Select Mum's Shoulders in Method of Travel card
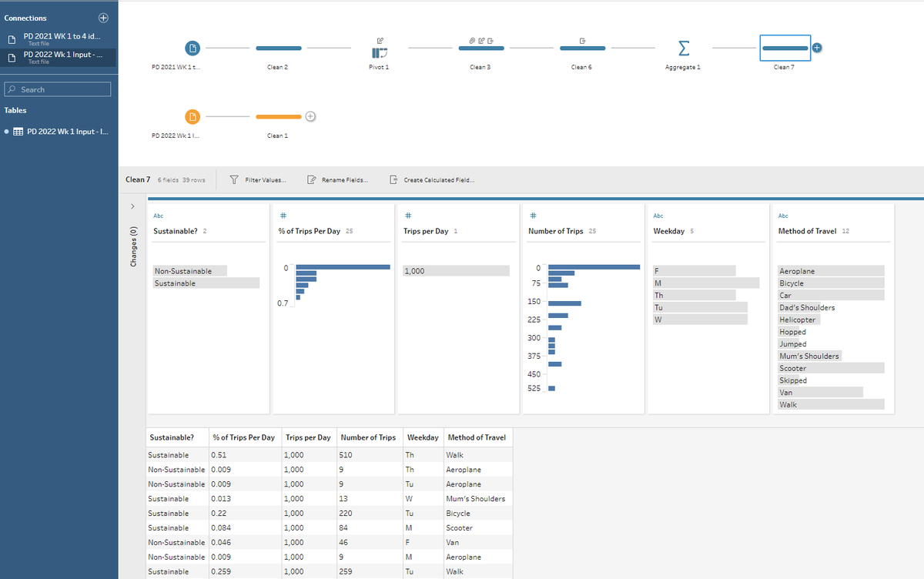This screenshot has height=579, width=924. [x=809, y=356]
